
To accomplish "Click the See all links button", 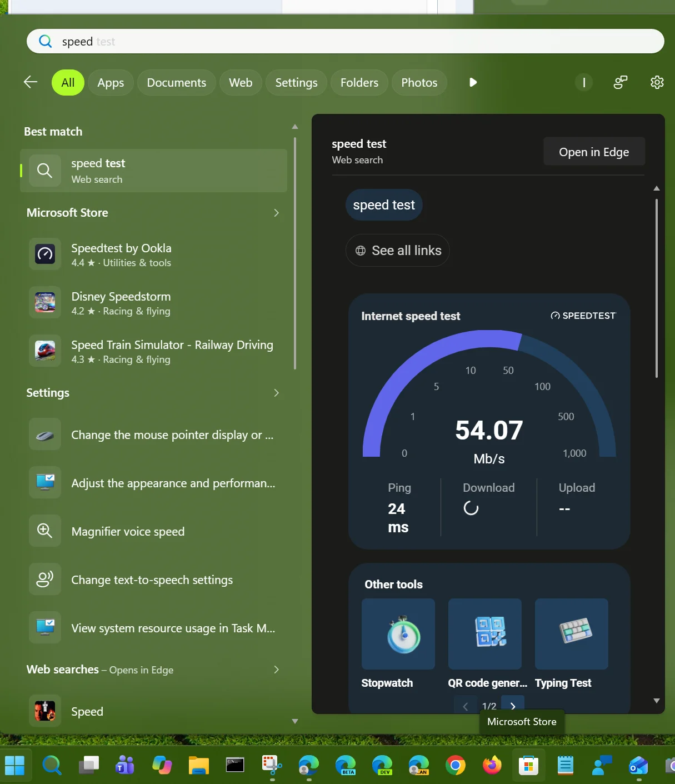I will click(x=398, y=251).
